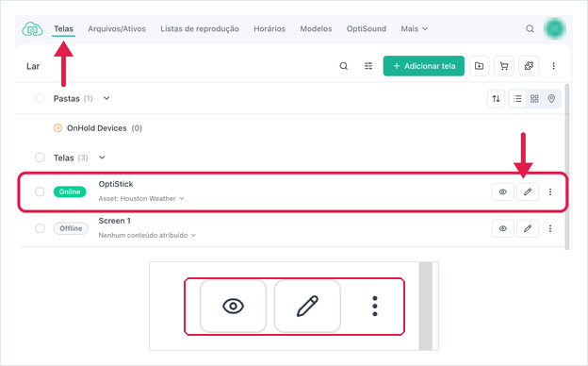Click the add folder icon
The height and width of the screenshot is (366, 588).
point(479,66)
